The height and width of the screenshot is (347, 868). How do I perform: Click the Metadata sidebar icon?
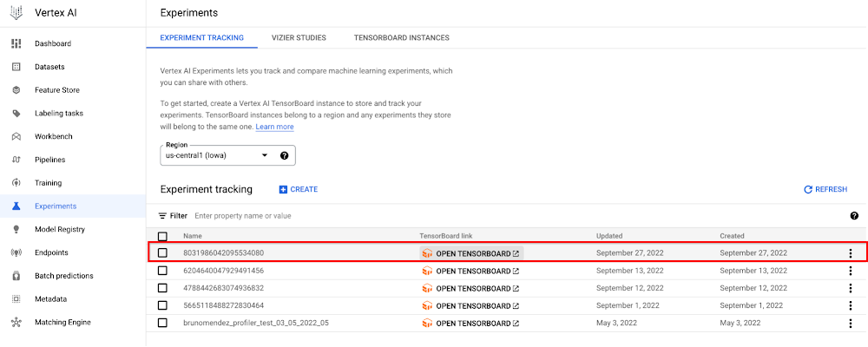(x=16, y=298)
